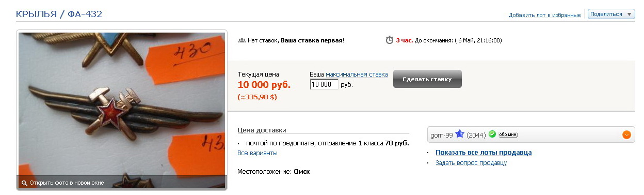
Task: Click Открыть фото в новом окне
Action: point(67,183)
